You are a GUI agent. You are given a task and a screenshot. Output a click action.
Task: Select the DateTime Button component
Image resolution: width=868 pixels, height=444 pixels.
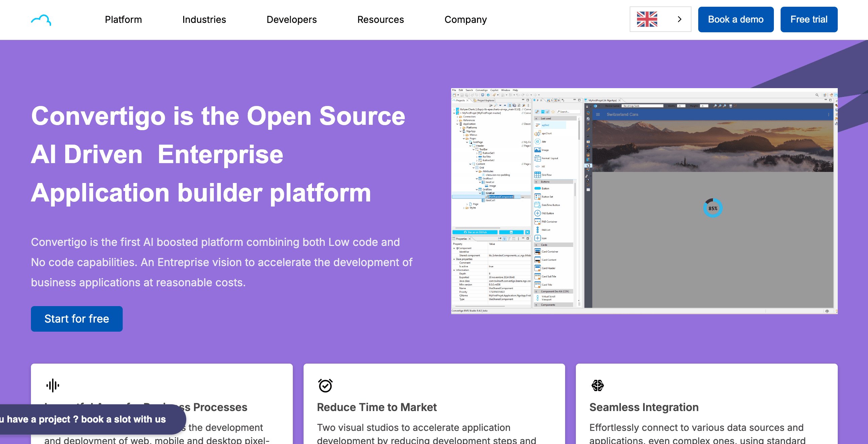(x=538, y=205)
